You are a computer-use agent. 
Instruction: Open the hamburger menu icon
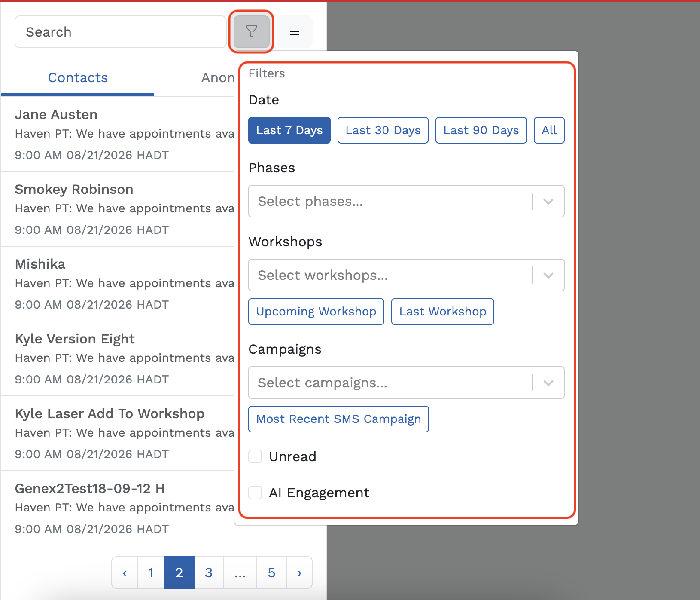click(295, 31)
